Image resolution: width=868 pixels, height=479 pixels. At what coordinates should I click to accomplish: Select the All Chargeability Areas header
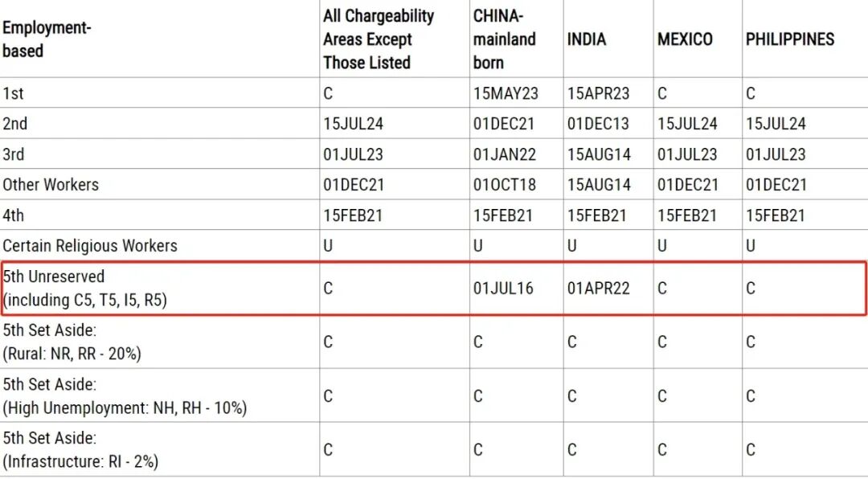coord(379,39)
